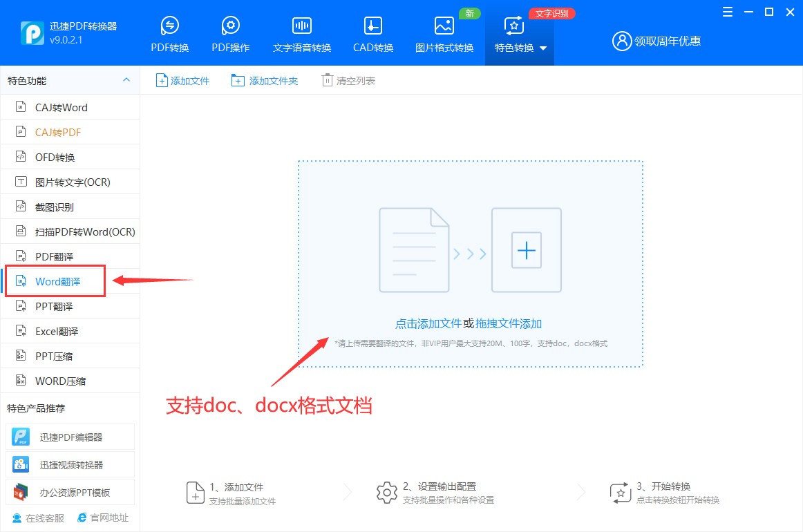Select 扫描PDF转Word(OCR) in the sidebar
The height and width of the screenshot is (532, 803).
pos(70,231)
